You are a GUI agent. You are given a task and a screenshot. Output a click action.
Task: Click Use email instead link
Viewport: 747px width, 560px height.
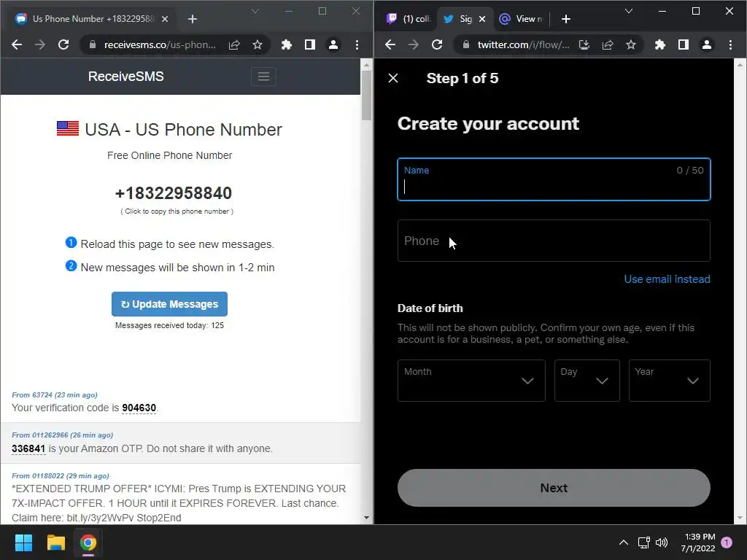tap(667, 279)
